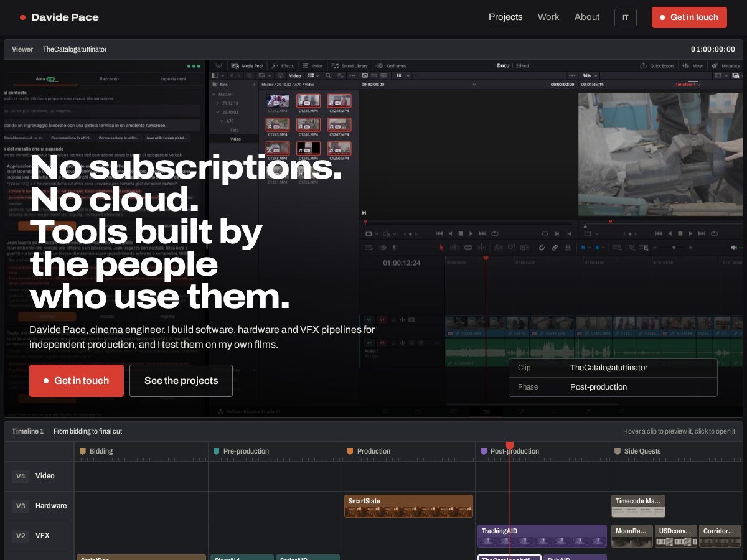
Task: Click the Viewer label in the panel header
Action: pyautogui.click(x=22, y=49)
